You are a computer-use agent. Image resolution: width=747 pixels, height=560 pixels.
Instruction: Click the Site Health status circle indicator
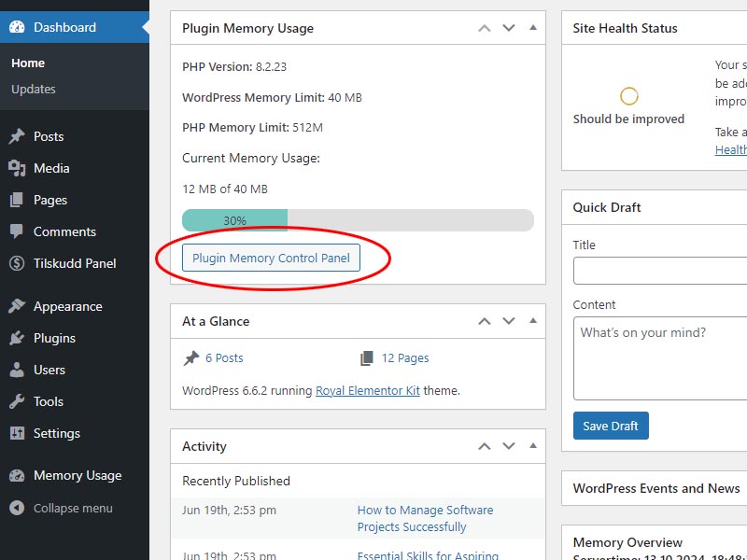628,96
